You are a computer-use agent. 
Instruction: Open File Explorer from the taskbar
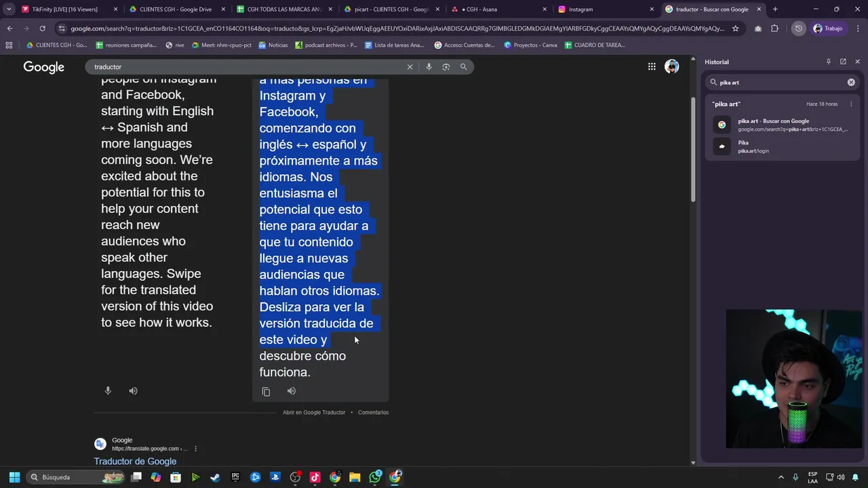(x=355, y=477)
